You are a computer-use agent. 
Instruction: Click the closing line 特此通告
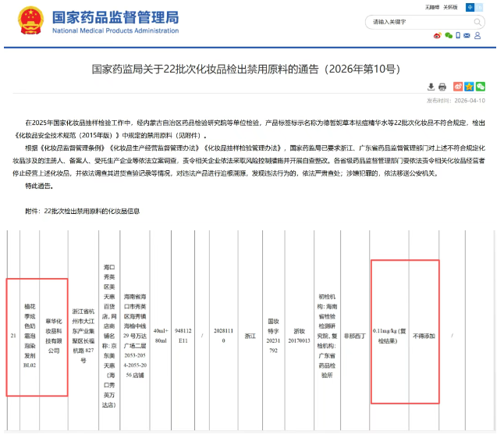tap(39, 186)
